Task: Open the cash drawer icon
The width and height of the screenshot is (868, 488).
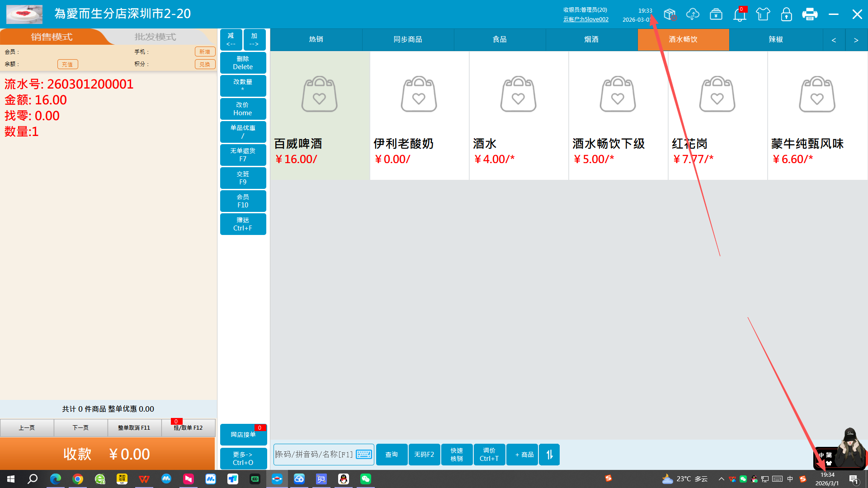Action: (716, 14)
